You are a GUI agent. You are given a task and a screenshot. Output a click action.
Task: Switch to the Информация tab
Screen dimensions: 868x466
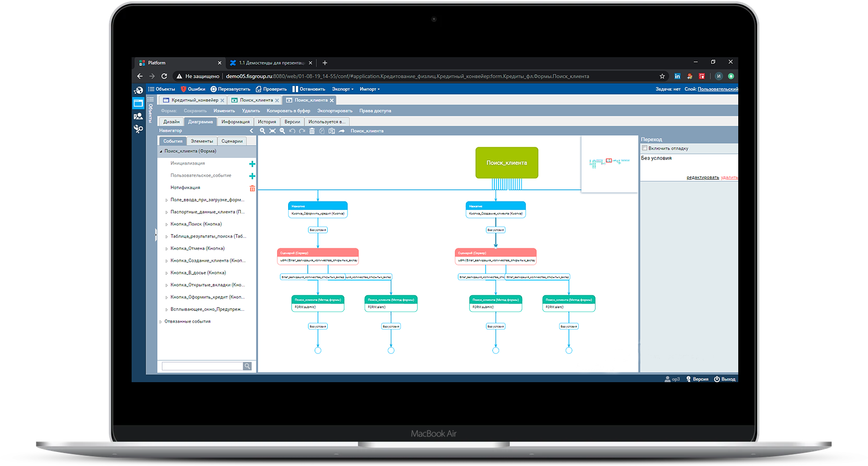[x=235, y=122]
